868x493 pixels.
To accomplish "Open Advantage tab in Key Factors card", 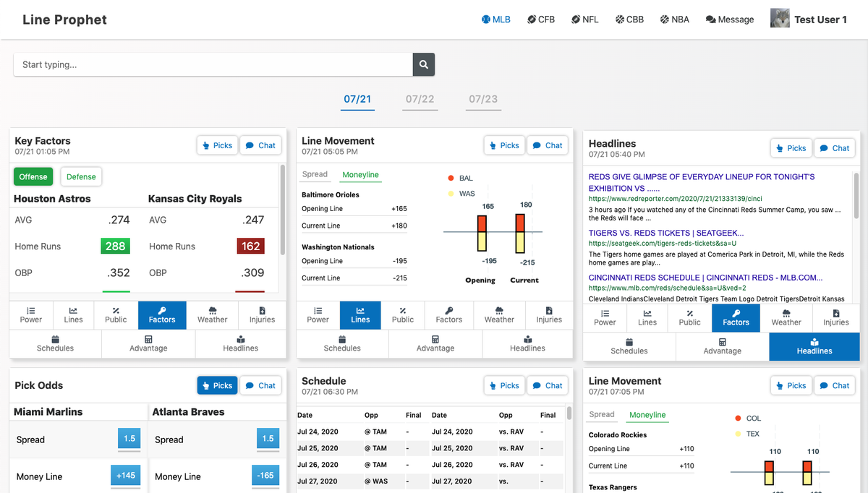I will pos(148,343).
